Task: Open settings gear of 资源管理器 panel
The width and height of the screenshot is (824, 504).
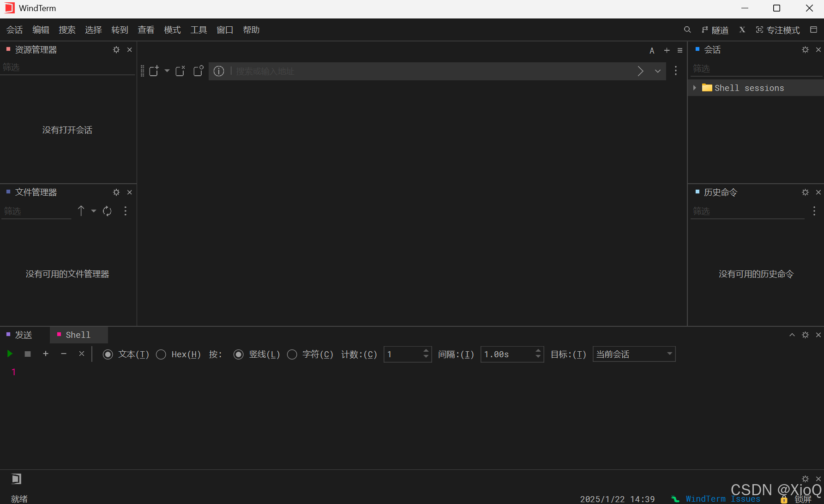Action: 116,50
